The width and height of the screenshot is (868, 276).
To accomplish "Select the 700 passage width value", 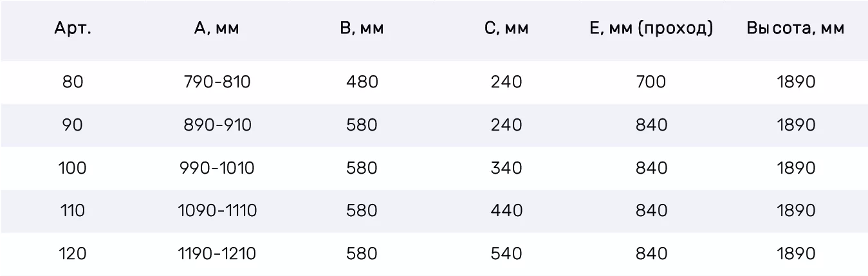I will 651,82.
